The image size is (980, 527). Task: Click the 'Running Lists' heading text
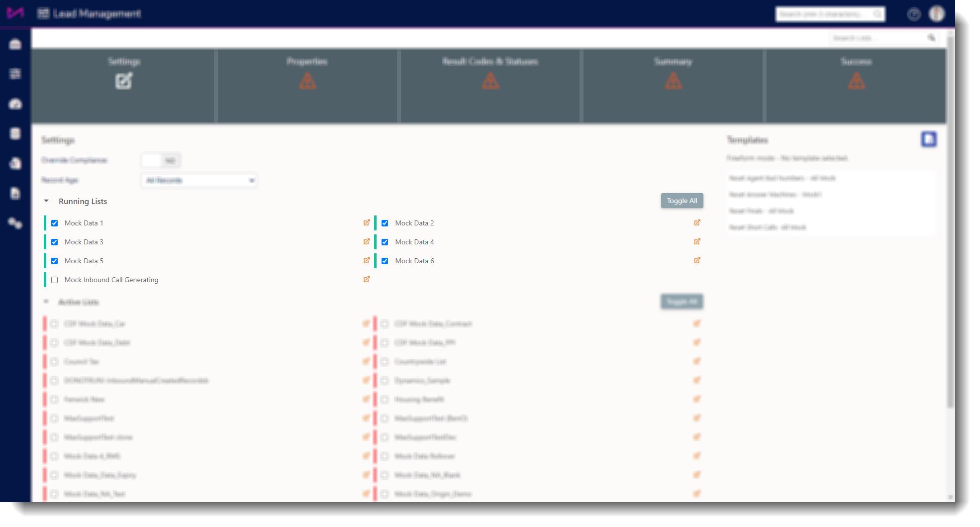[x=83, y=201]
